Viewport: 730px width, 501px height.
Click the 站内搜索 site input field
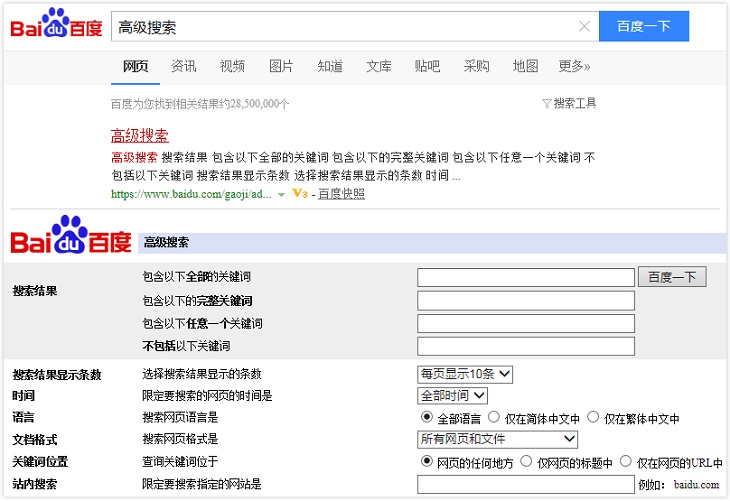point(526,484)
